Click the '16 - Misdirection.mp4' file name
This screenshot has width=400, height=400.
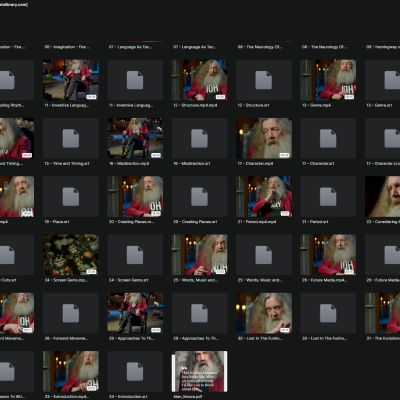(129, 163)
